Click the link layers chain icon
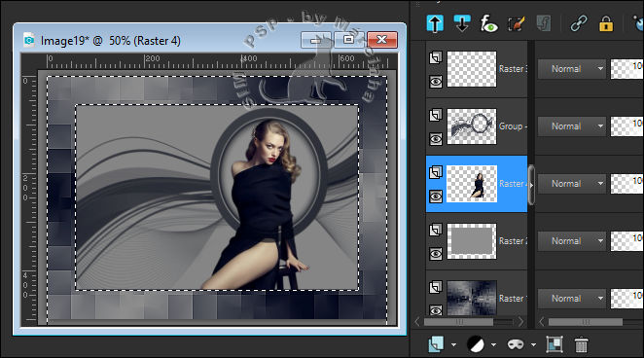 coord(579,23)
